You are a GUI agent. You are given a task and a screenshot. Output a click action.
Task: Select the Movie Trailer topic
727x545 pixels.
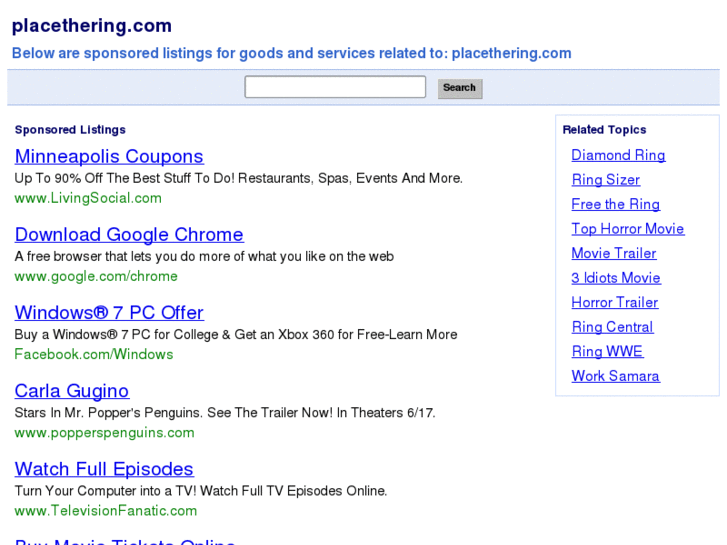pos(613,253)
